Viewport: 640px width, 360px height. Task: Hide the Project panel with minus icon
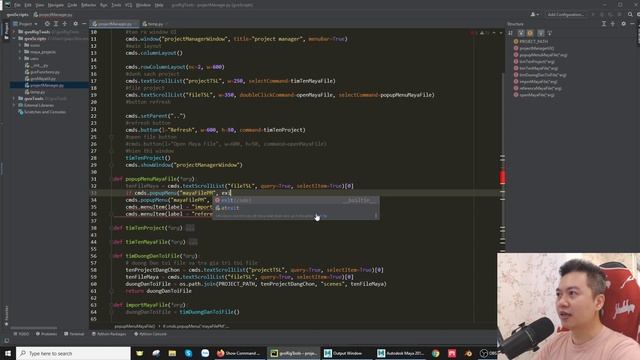(84, 24)
